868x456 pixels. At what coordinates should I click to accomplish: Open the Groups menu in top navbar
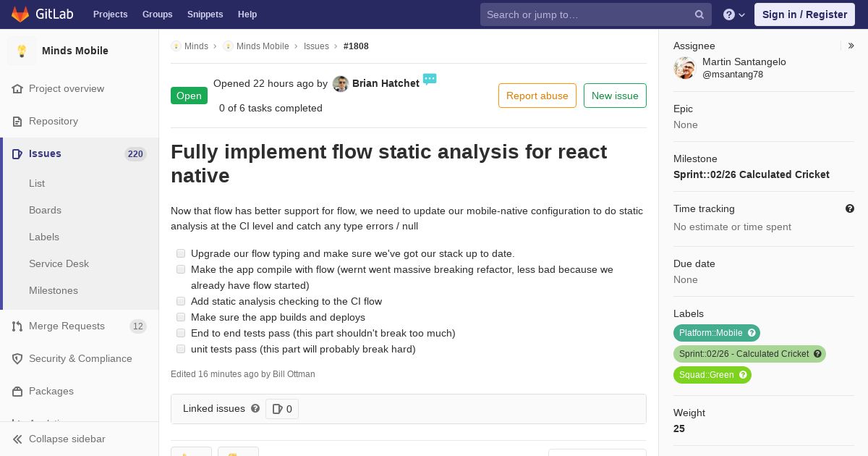point(157,14)
